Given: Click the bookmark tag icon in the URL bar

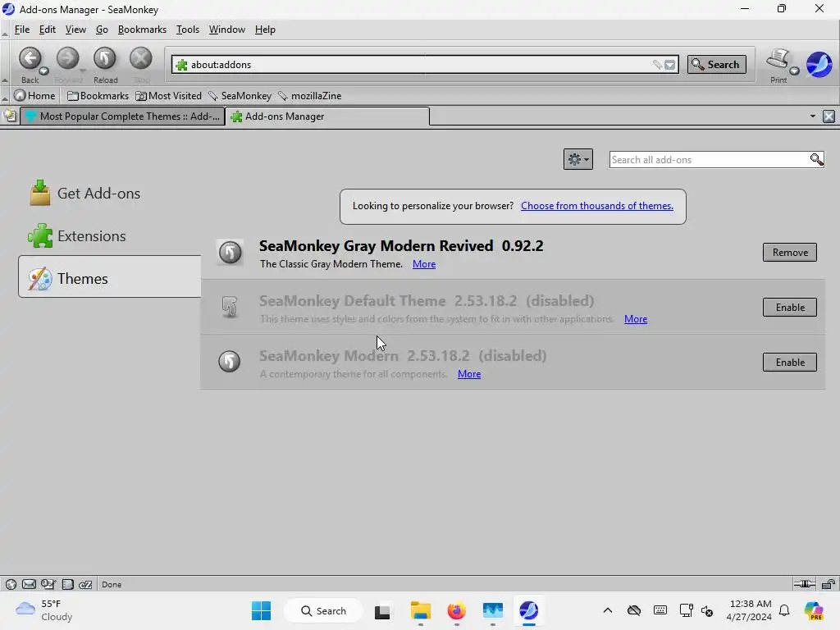Looking at the screenshot, I should click(657, 65).
